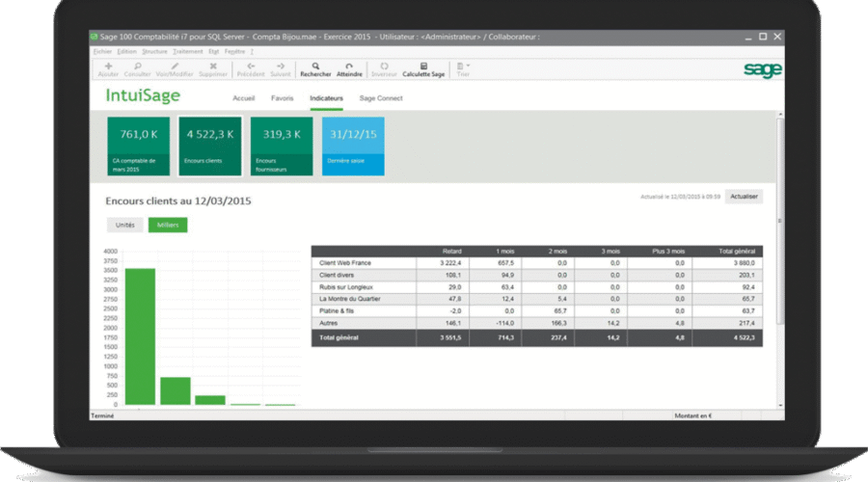Open the Fichier menu
Viewport: 868px width, 482px height.
(102, 51)
